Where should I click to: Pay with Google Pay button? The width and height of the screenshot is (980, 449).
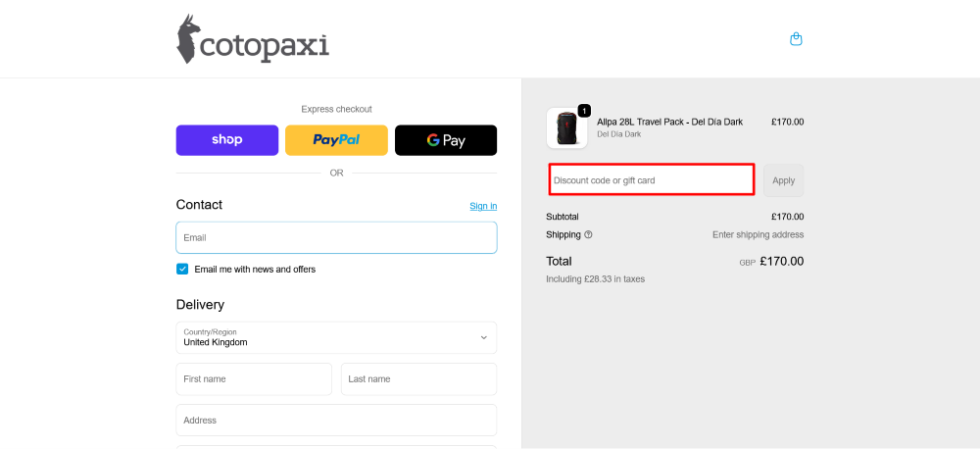(x=446, y=140)
